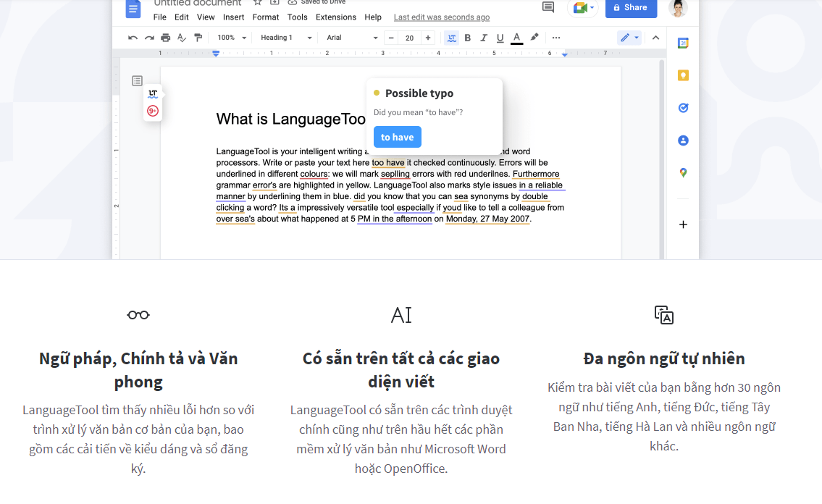Open Google Keep from the side panel
The image size is (822, 504).
tap(682, 75)
